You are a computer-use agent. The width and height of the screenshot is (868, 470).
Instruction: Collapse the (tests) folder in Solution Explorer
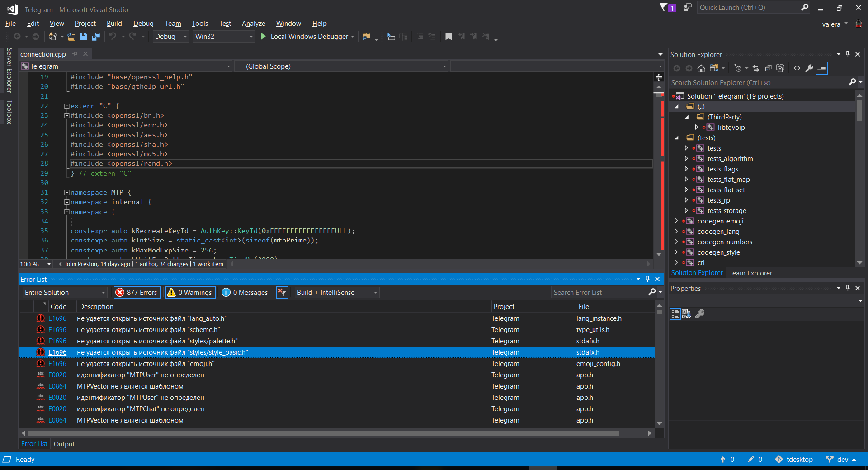[677, 138]
